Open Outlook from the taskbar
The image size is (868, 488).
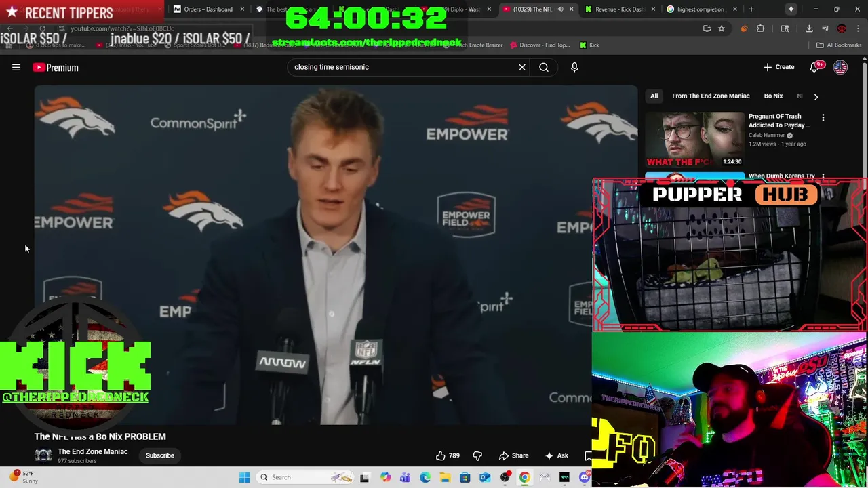tap(485, 477)
